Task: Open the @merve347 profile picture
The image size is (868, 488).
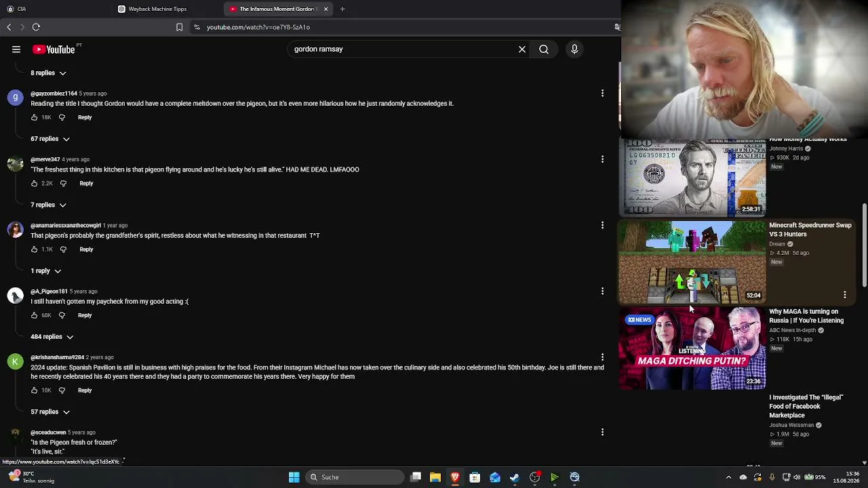Action: coord(15,163)
